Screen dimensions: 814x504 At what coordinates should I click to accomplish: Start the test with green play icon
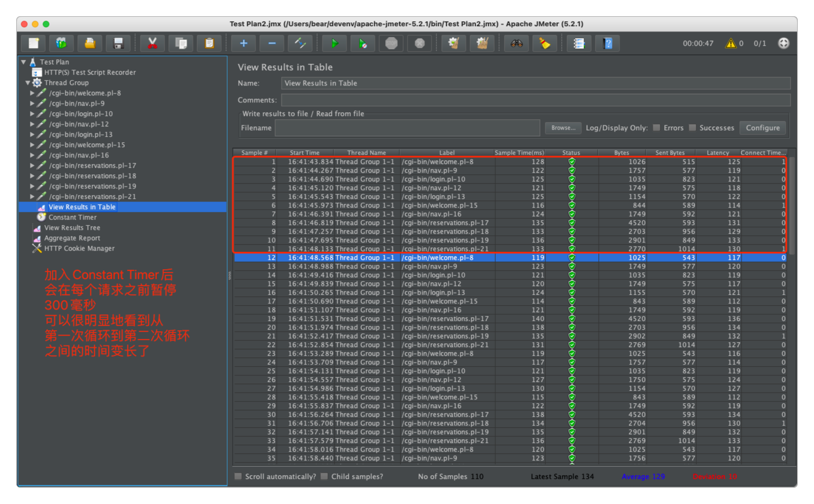[335, 43]
